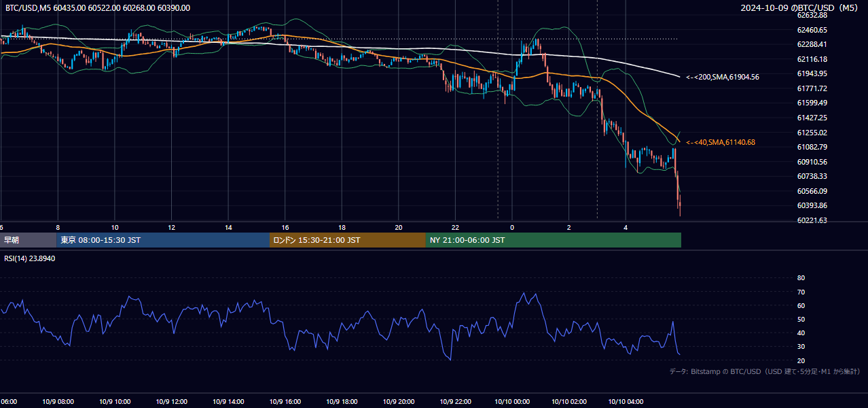Click hour tick 18 under price chart
This screenshot has width=868, height=408.
point(342,227)
